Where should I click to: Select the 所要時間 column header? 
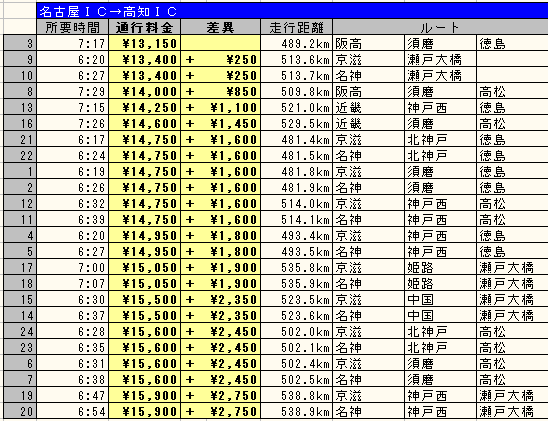(72, 27)
